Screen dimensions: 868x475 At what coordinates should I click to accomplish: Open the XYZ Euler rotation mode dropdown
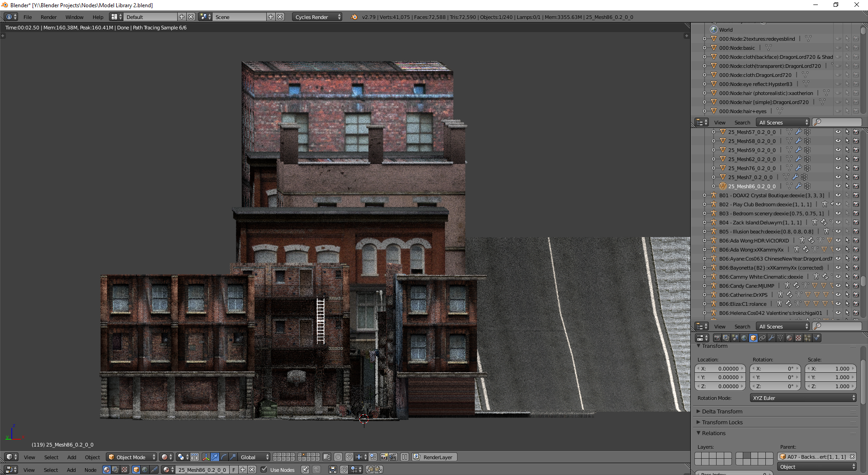pos(803,398)
